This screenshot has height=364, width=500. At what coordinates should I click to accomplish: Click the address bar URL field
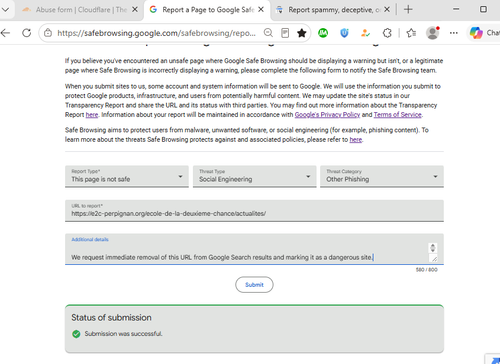pos(157,33)
